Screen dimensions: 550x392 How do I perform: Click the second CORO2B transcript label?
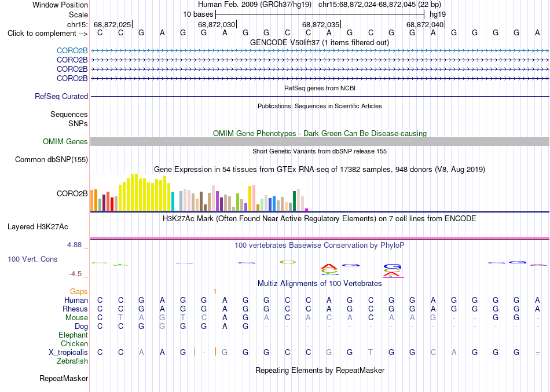[72, 60]
